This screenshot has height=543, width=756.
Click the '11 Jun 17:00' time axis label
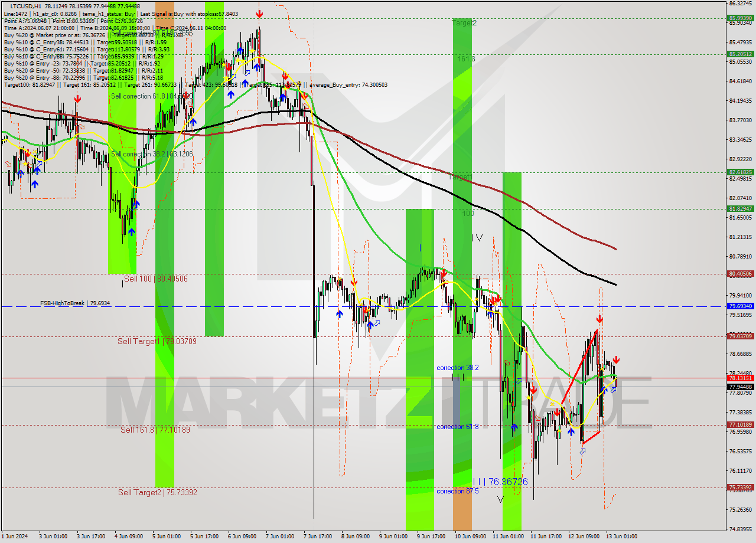tap(545, 537)
